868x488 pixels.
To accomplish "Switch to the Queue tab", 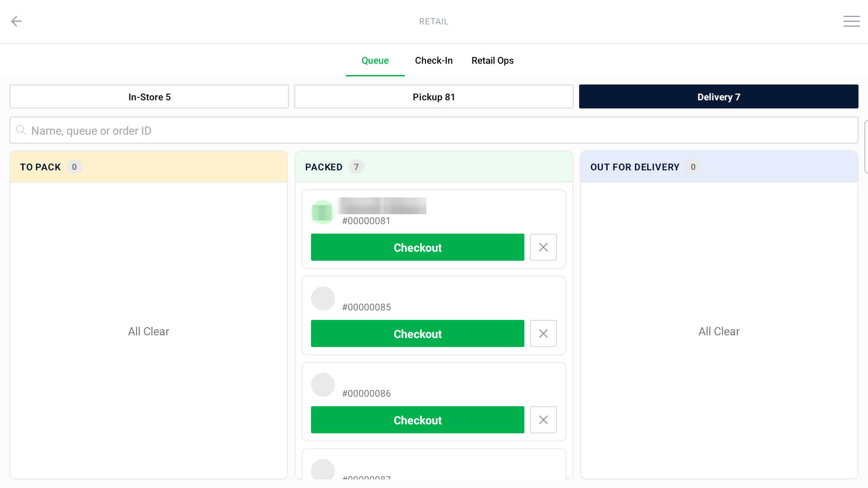I will pos(375,61).
